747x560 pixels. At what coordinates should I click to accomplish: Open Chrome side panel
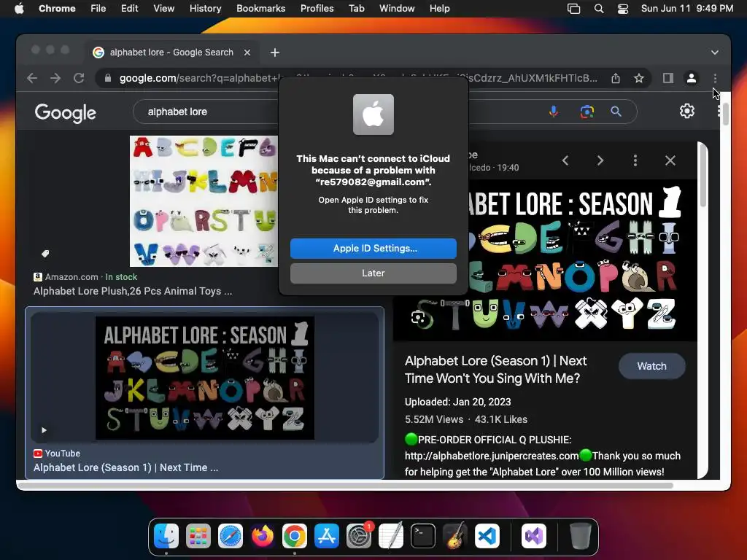(668, 78)
